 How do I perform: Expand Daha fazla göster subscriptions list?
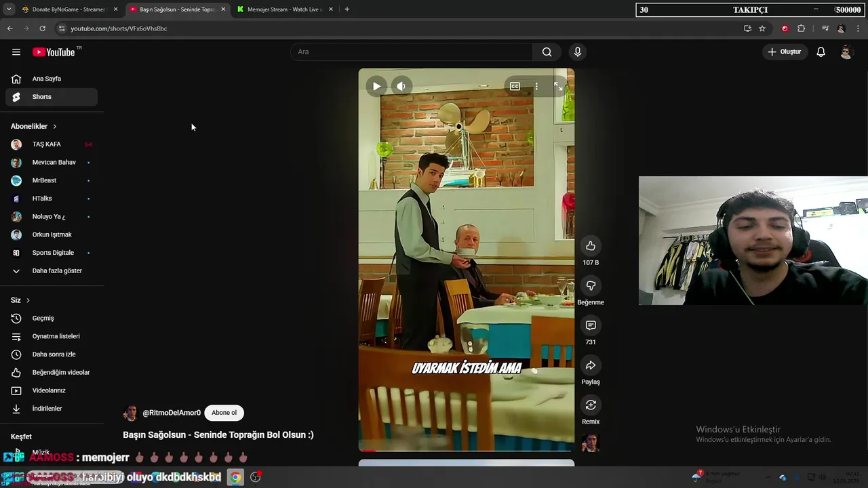[x=52, y=270]
